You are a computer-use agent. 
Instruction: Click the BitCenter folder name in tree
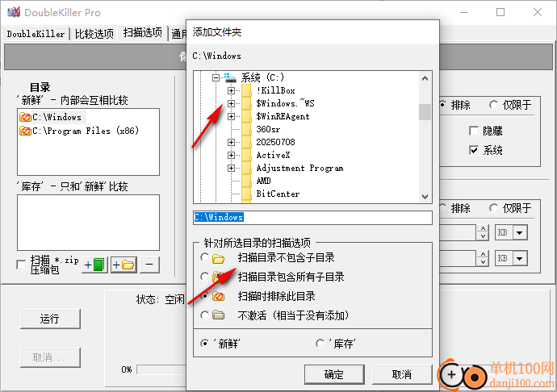click(278, 194)
